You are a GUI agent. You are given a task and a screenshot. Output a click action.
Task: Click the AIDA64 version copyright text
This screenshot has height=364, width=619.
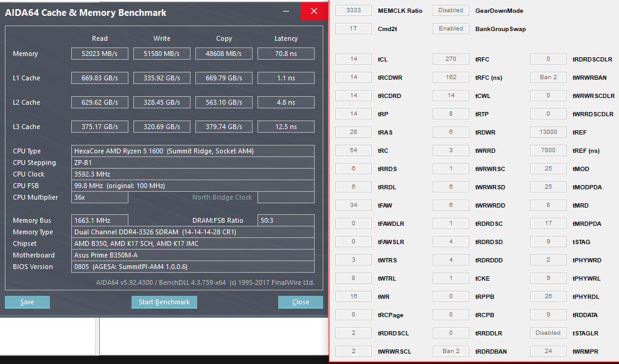click(x=205, y=282)
